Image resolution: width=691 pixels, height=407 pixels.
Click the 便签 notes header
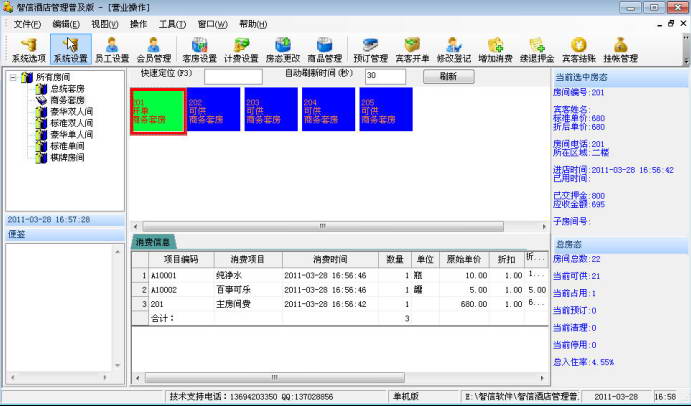[x=65, y=234]
